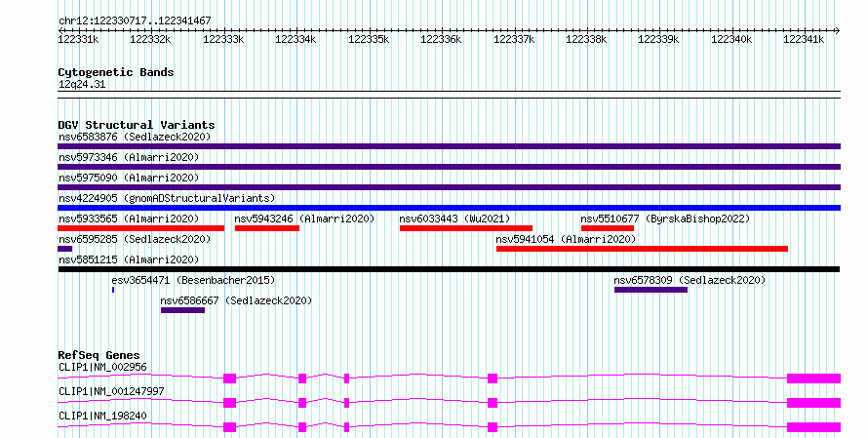Click the Cytogenetic Bands track title

(116, 72)
